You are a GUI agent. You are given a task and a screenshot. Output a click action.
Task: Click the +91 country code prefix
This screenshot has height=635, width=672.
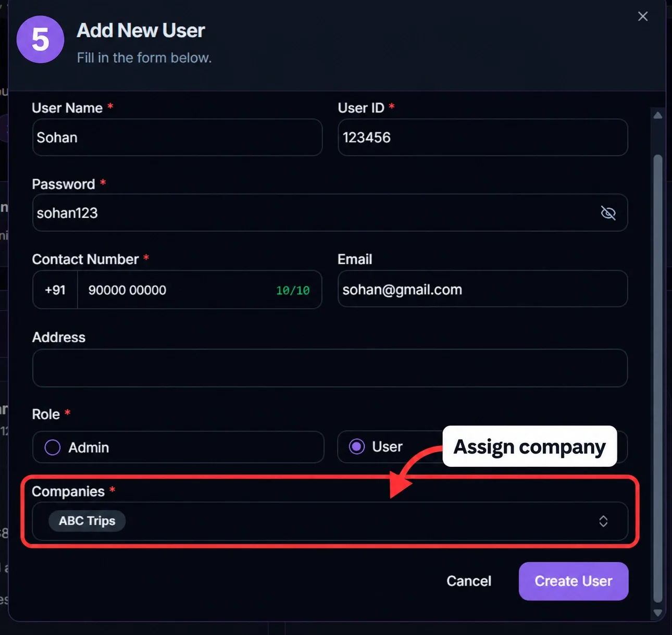55,290
